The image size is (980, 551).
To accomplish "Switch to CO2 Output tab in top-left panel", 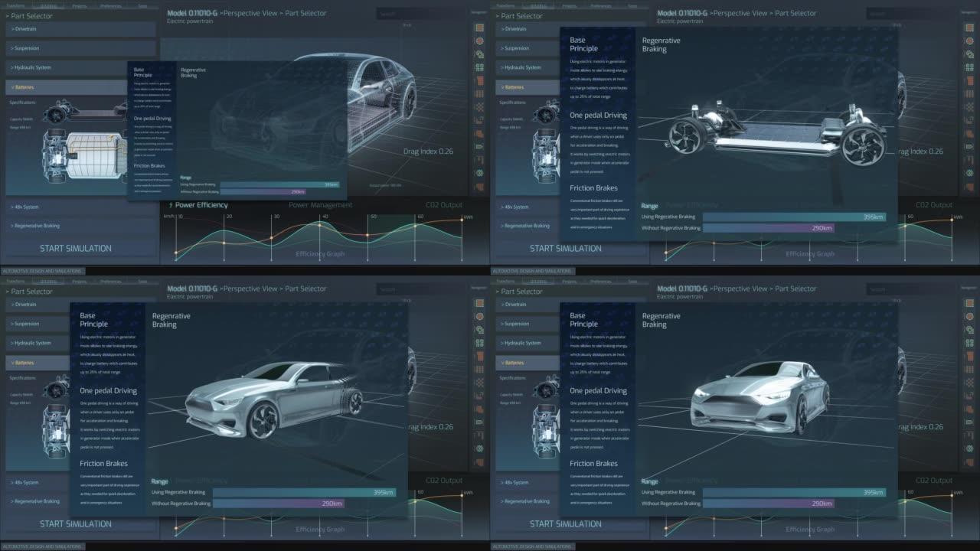I will pyautogui.click(x=444, y=205).
